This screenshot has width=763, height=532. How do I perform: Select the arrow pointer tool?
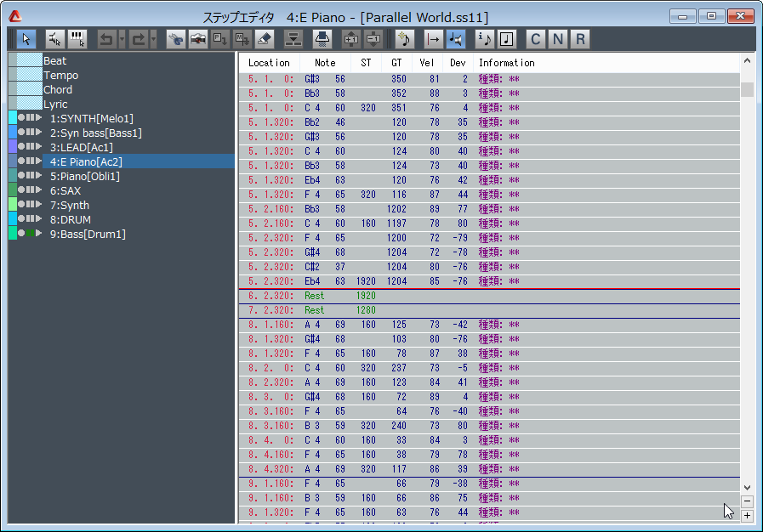click(26, 39)
